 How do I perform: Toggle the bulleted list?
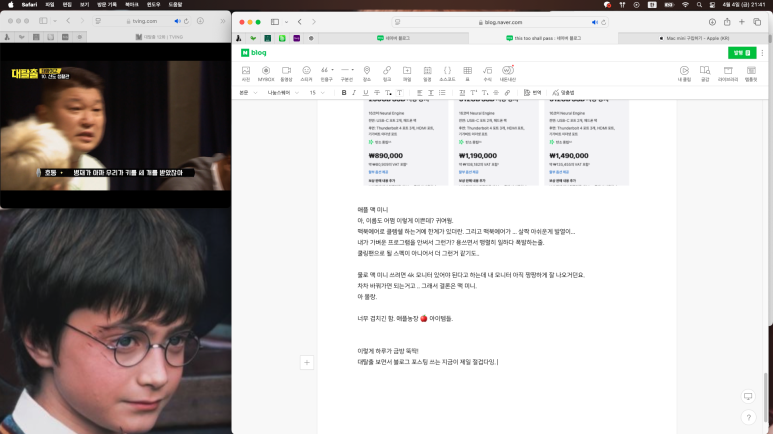coord(442,93)
